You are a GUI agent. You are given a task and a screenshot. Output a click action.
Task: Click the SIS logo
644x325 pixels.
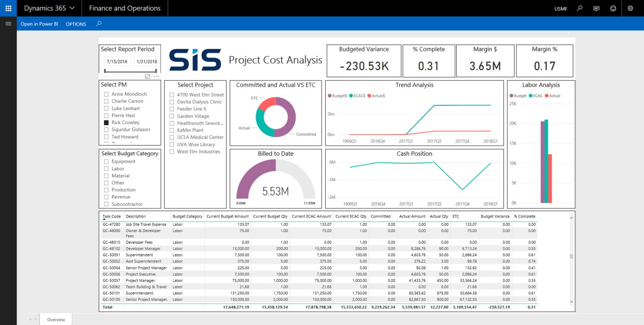[195, 59]
